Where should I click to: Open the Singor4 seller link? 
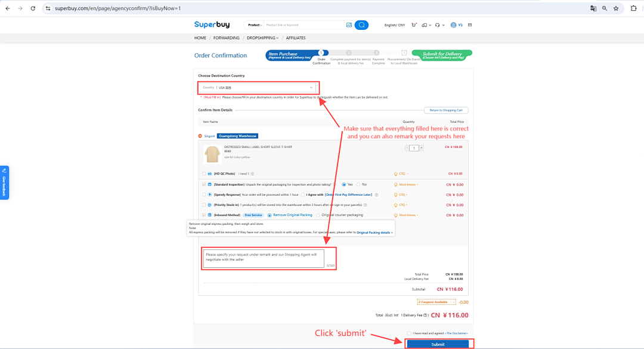tap(209, 136)
